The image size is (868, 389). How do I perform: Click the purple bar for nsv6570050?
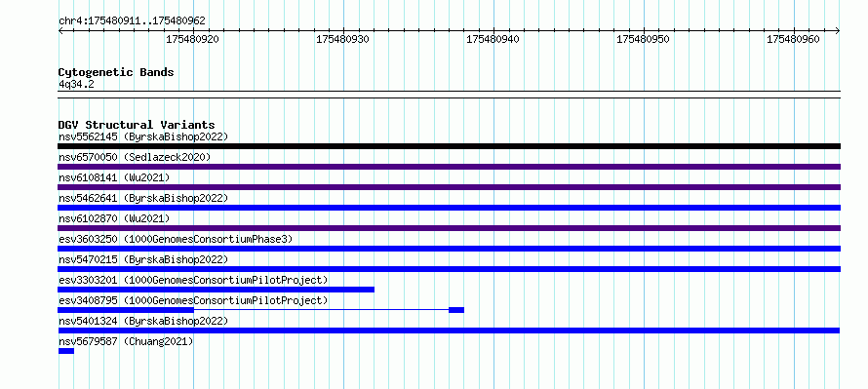pos(449,167)
